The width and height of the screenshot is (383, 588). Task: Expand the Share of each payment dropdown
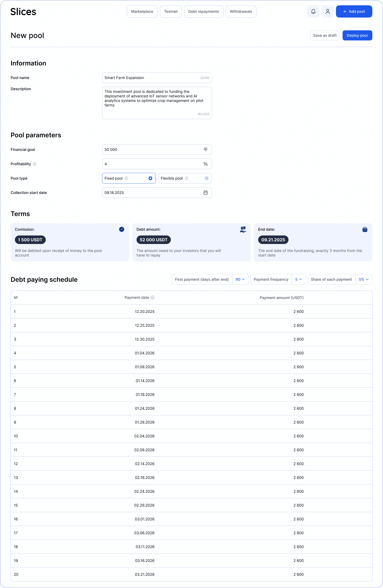pos(364,279)
